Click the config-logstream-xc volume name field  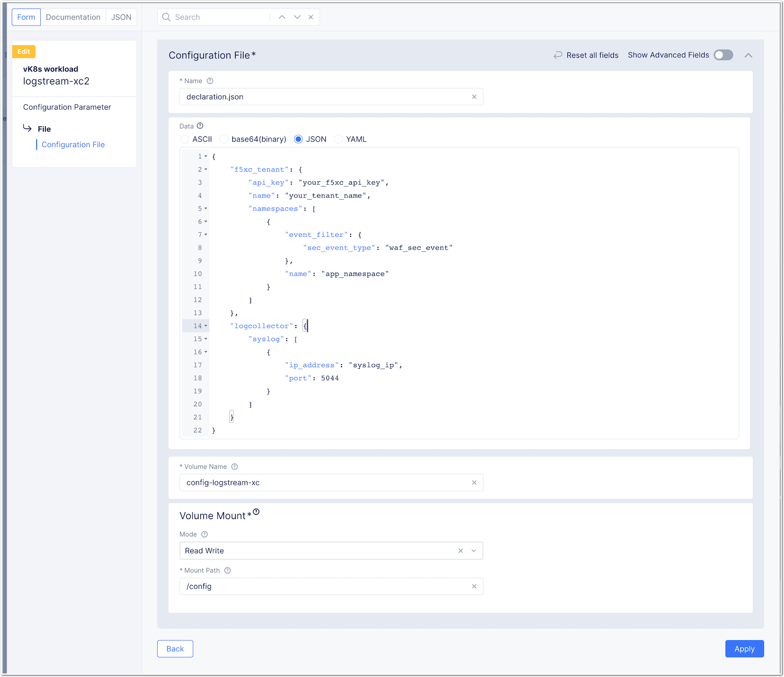tap(325, 482)
